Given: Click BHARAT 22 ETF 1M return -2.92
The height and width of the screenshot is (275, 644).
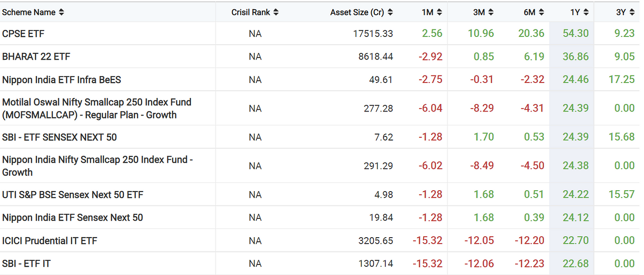Looking at the screenshot, I should (x=431, y=57).
